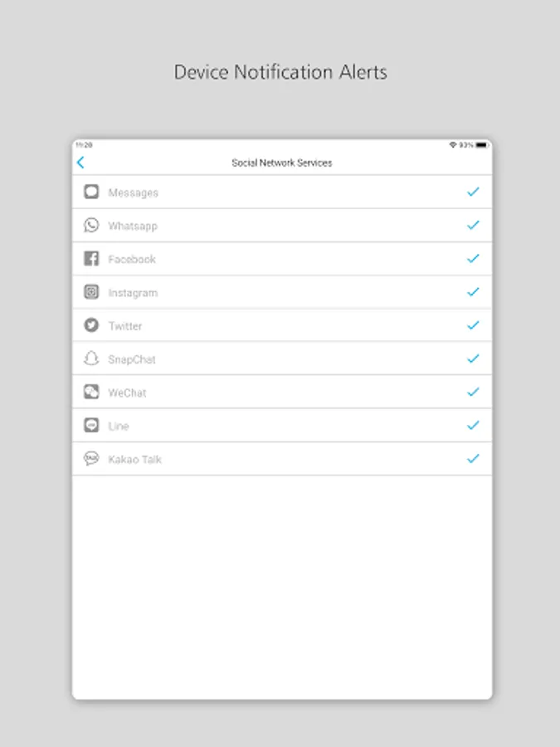Click the battery status icon

(482, 144)
